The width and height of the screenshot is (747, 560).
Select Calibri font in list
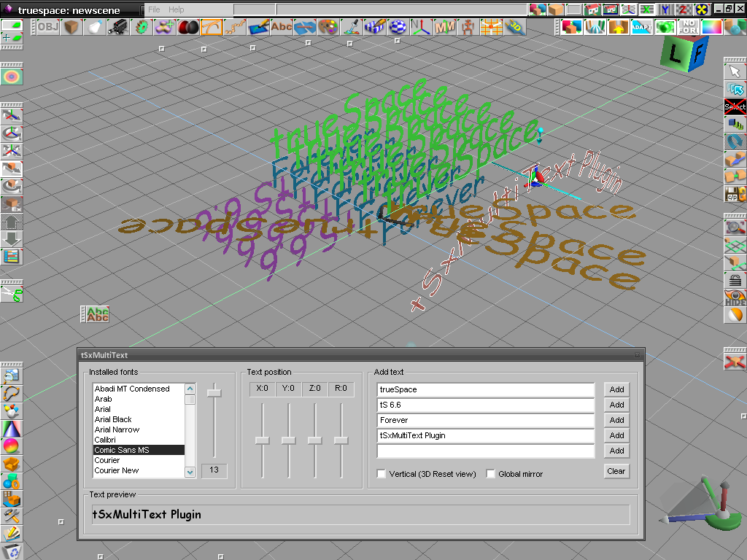tap(139, 440)
